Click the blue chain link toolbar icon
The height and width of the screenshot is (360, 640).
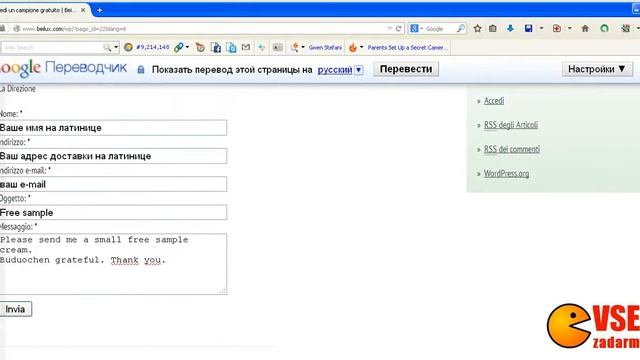pyautogui.click(x=178, y=47)
